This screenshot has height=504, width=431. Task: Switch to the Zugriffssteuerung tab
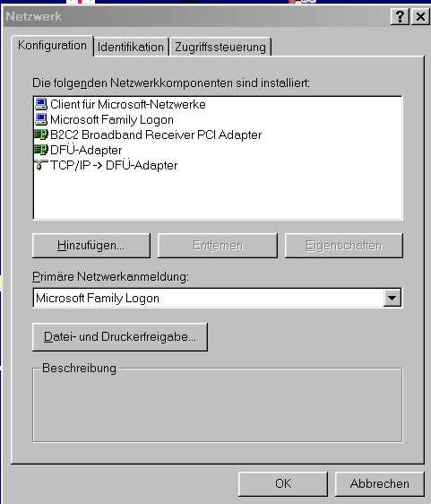click(220, 48)
